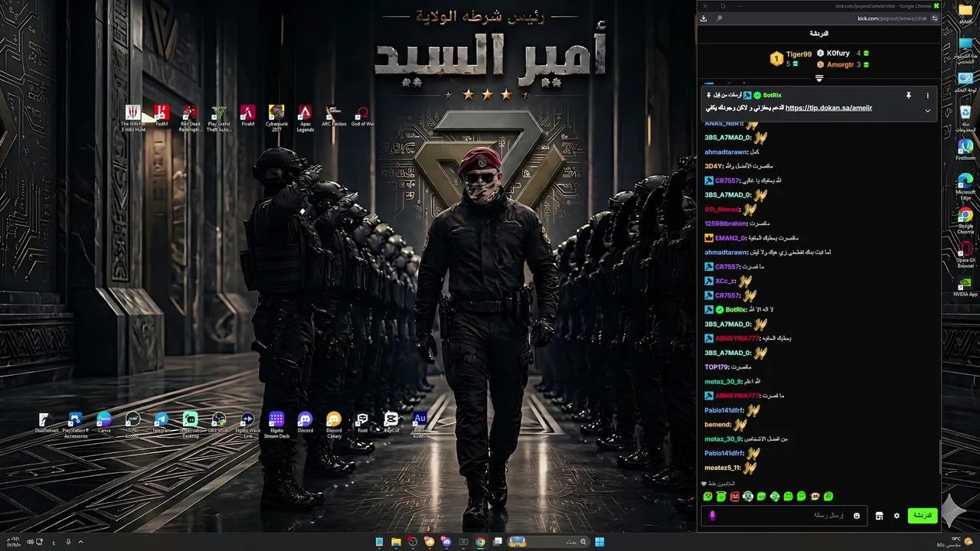This screenshot has height=551, width=980.
Task: Open the tip.dokan.sa/ameiir link
Action: pos(828,108)
